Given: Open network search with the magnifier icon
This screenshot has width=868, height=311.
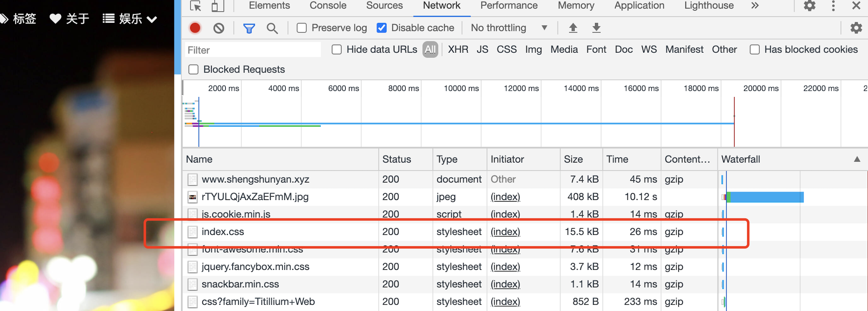Looking at the screenshot, I should click(x=272, y=28).
